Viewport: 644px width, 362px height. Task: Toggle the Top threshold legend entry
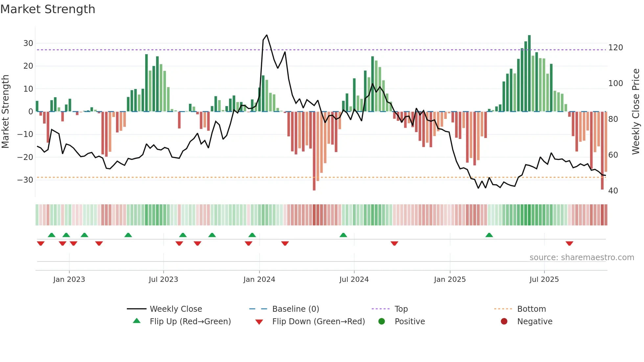(401, 309)
